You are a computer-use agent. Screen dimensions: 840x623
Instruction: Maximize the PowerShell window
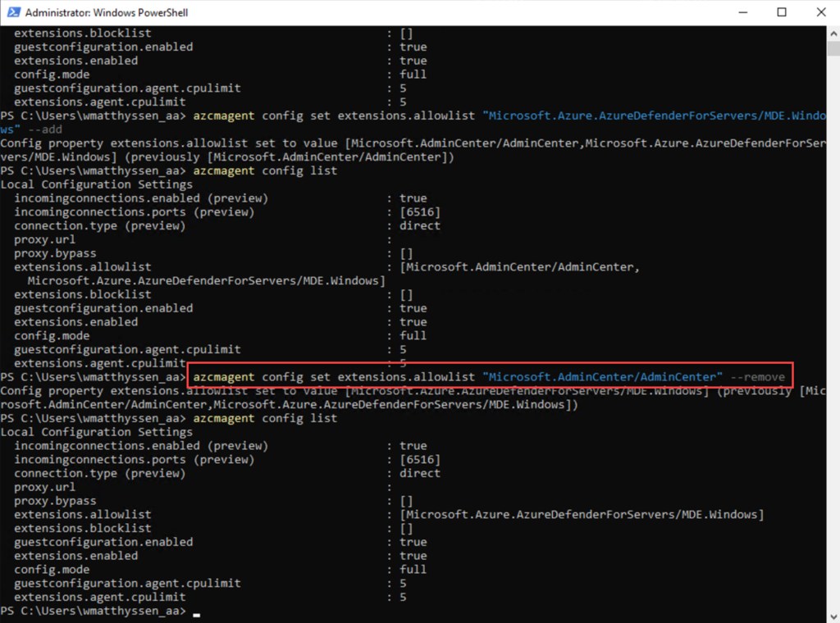coord(782,12)
